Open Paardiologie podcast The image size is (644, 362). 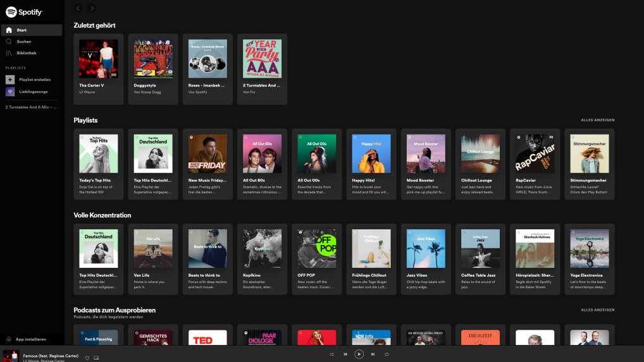point(262,335)
